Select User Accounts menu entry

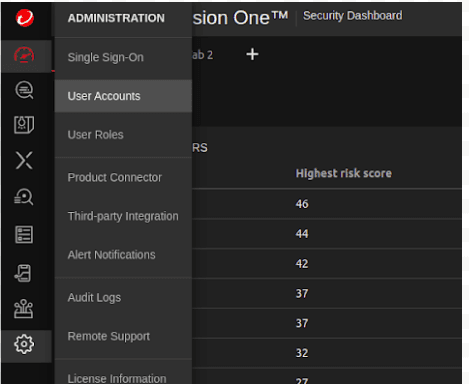(x=123, y=96)
